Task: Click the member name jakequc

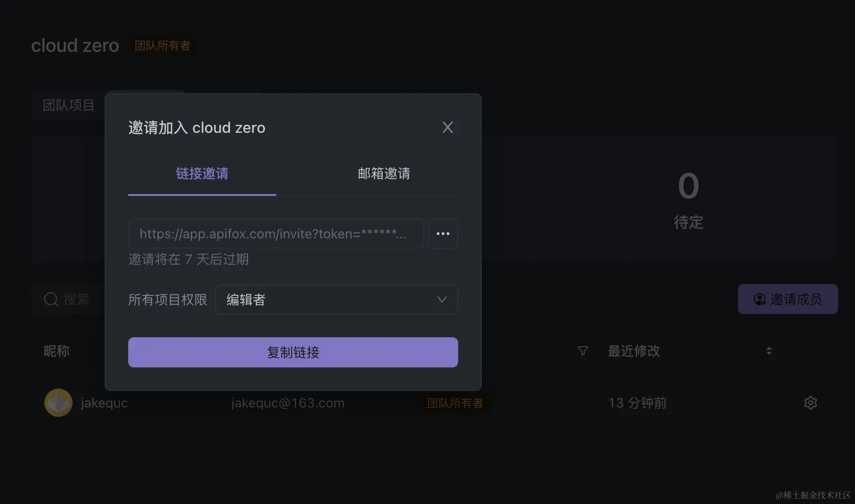Action: click(104, 403)
